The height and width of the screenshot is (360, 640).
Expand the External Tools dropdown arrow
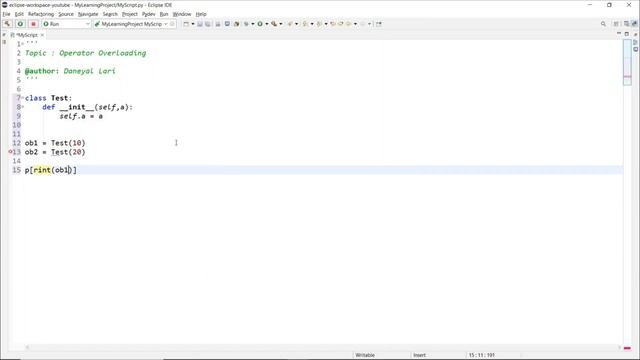(280, 24)
